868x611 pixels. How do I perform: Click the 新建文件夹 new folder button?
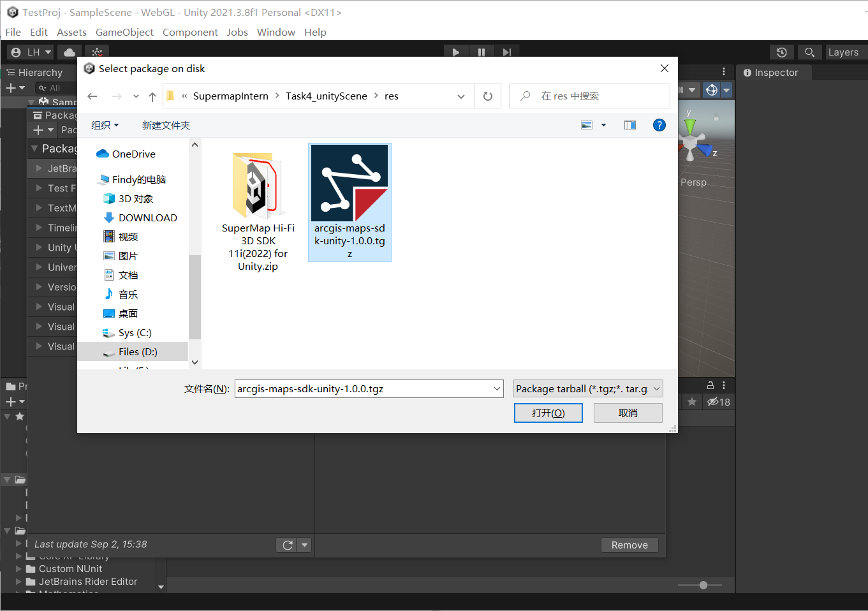click(166, 126)
